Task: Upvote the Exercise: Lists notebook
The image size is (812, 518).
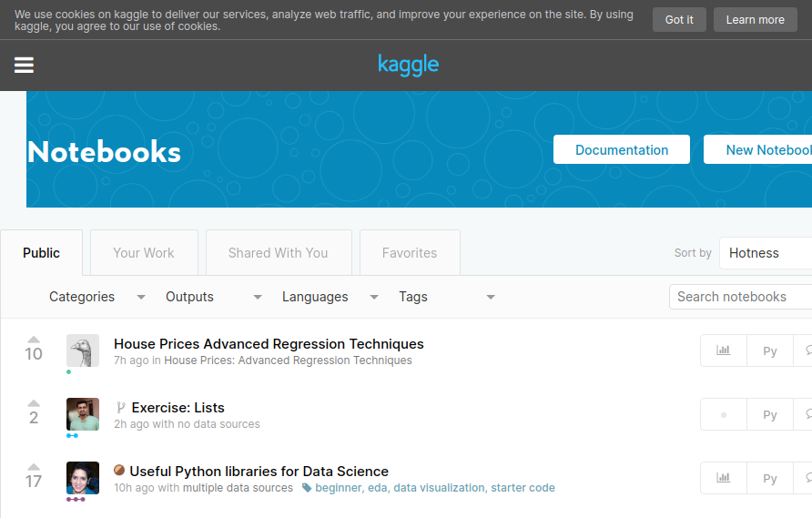Action: (x=34, y=403)
